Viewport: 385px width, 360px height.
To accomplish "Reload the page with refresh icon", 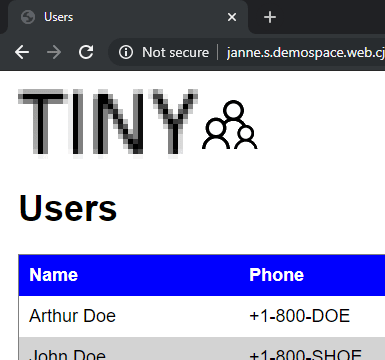I will click(x=86, y=52).
